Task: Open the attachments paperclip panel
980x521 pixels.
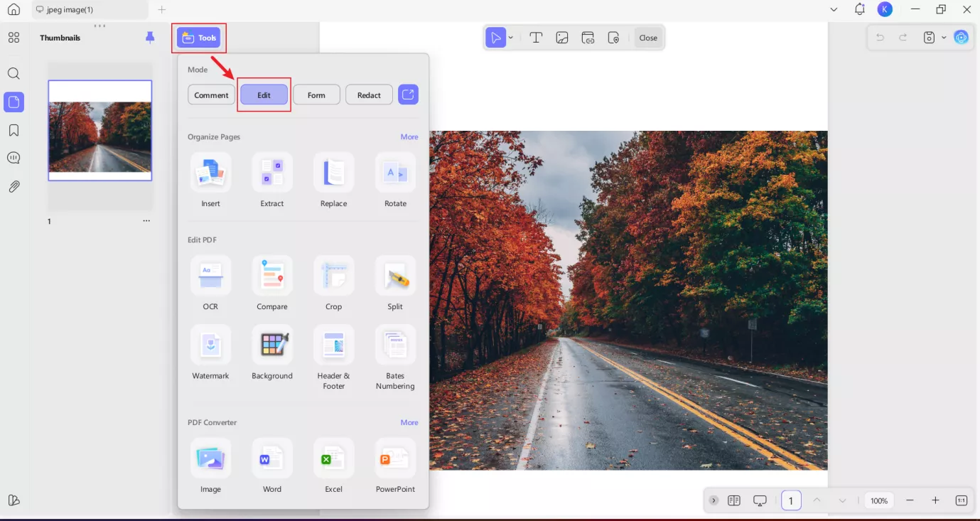Action: pyautogui.click(x=14, y=186)
